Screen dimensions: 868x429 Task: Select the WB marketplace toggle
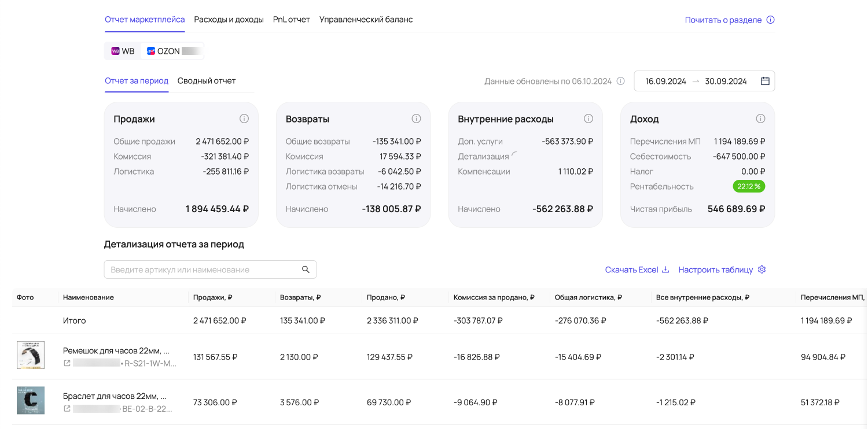123,51
